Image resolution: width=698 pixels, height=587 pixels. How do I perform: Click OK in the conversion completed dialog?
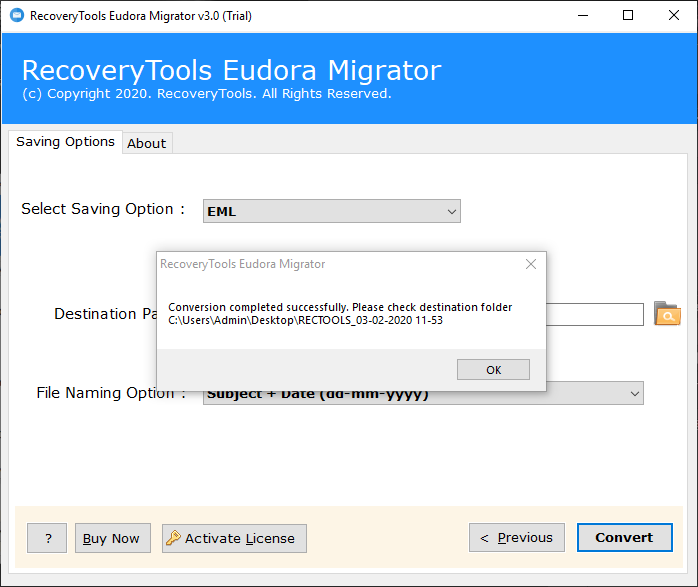click(x=493, y=369)
